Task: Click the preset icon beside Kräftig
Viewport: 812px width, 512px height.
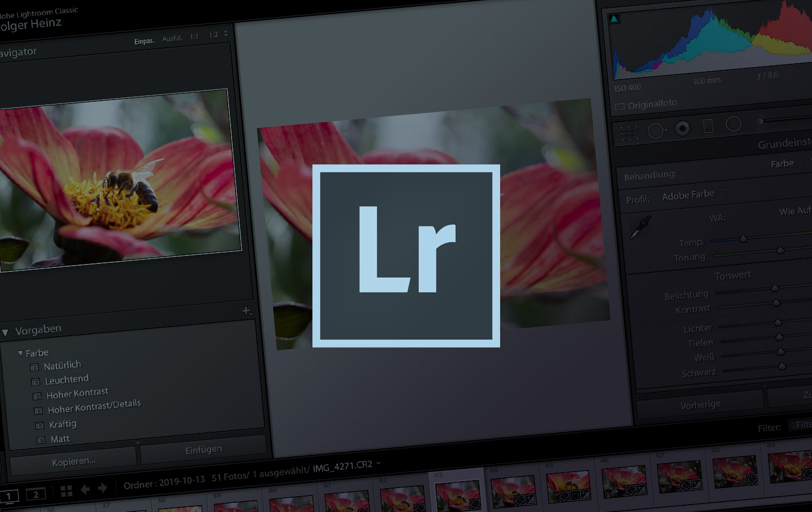Action: click(39, 426)
